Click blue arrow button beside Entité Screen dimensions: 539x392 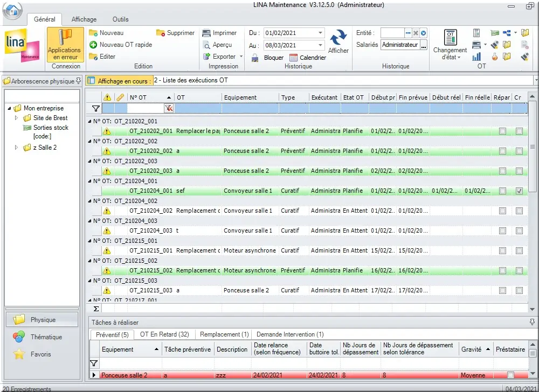pyautogui.click(x=424, y=33)
